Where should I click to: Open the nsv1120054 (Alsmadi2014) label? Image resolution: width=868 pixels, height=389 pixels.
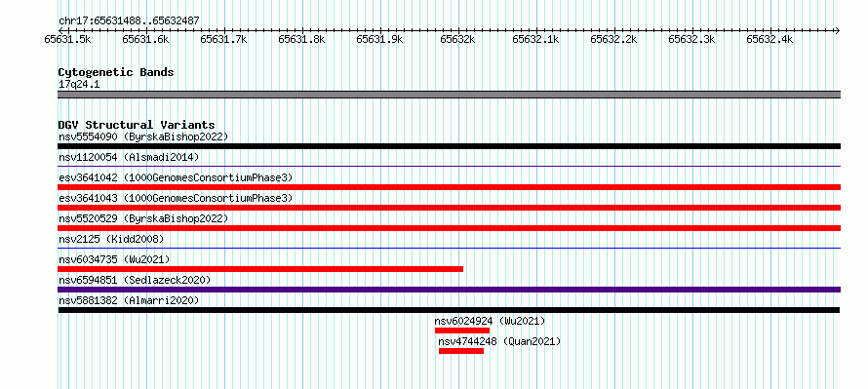click(129, 157)
